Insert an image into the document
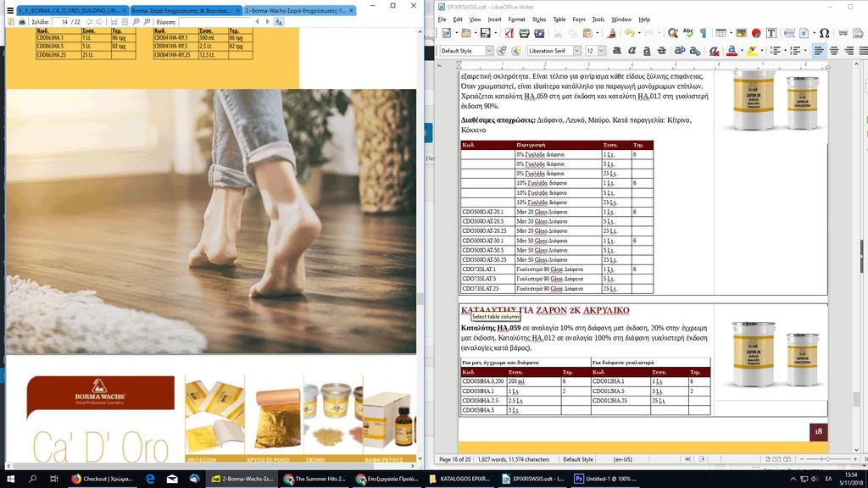Screen dimensions: 868x488 click(x=741, y=34)
